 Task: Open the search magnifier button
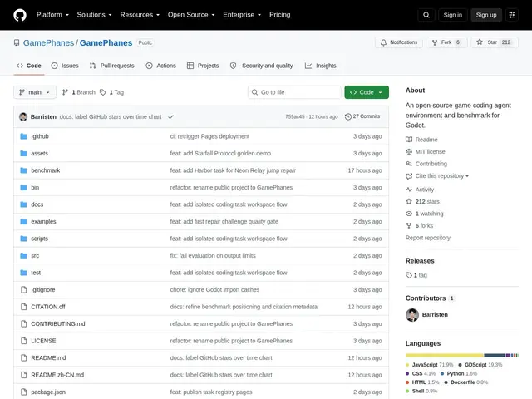tap(426, 15)
